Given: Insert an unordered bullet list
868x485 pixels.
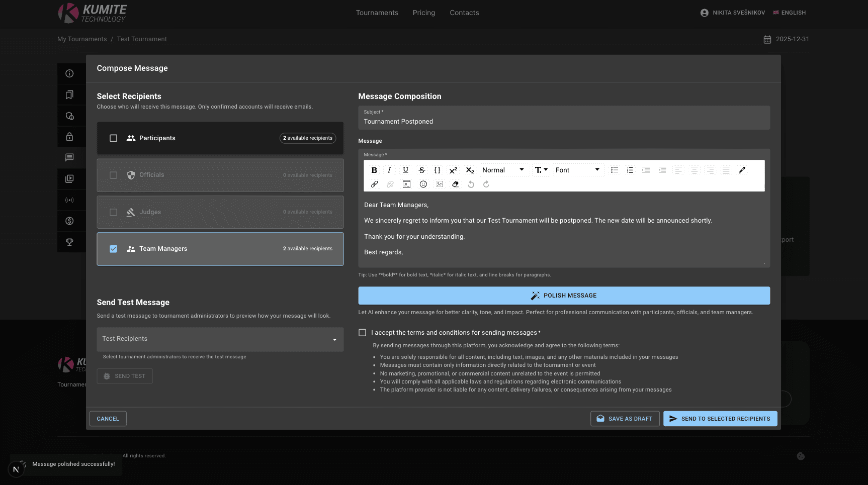Looking at the screenshot, I should (614, 170).
